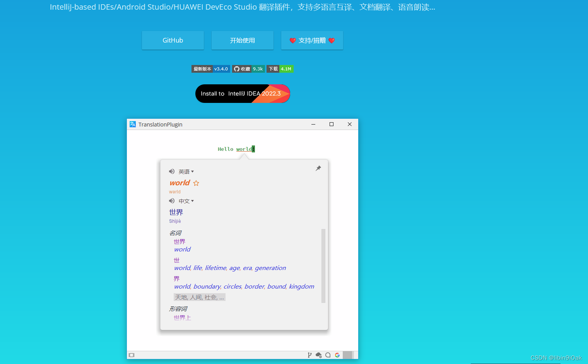The height and width of the screenshot is (364, 588).
Task: Click the phonetic 'wərld' text
Action: [x=175, y=192]
